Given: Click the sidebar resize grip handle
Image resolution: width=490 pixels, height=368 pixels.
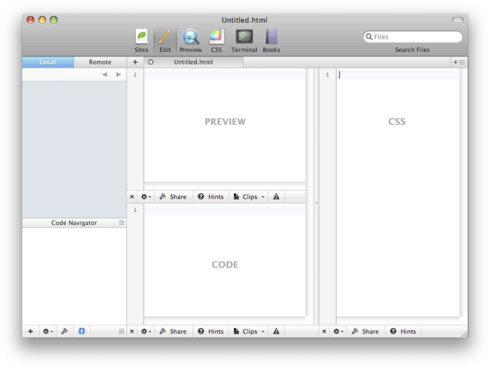Looking at the screenshot, I should coord(121,331).
